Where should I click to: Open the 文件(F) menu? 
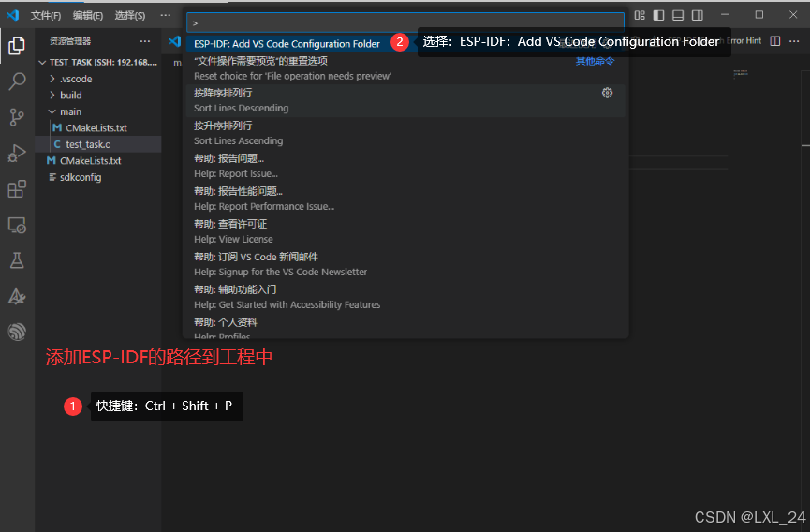pyautogui.click(x=46, y=16)
